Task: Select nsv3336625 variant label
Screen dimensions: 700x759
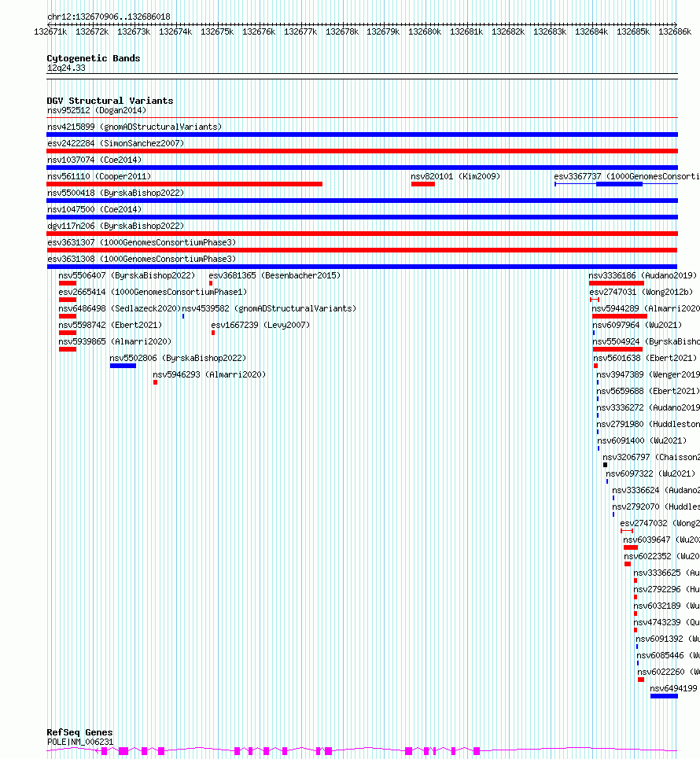Action: click(x=667, y=573)
